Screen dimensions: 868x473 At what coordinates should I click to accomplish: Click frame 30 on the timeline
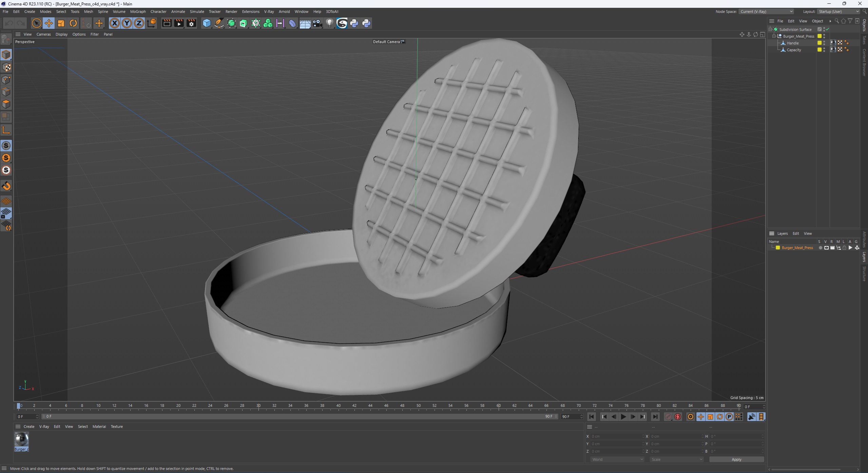tap(258, 406)
